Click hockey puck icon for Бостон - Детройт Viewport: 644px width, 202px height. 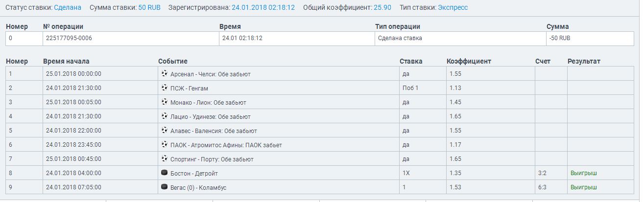[164, 173]
